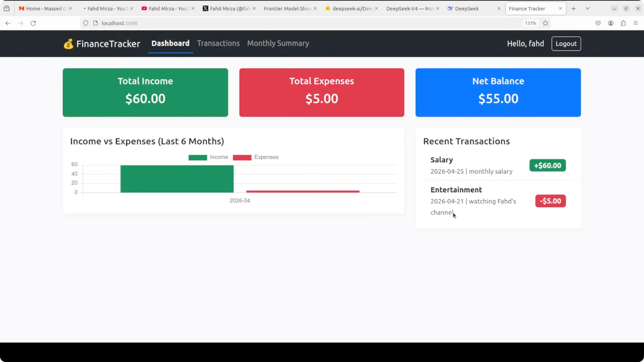Close the DeepSeek tab

tap(499, 8)
